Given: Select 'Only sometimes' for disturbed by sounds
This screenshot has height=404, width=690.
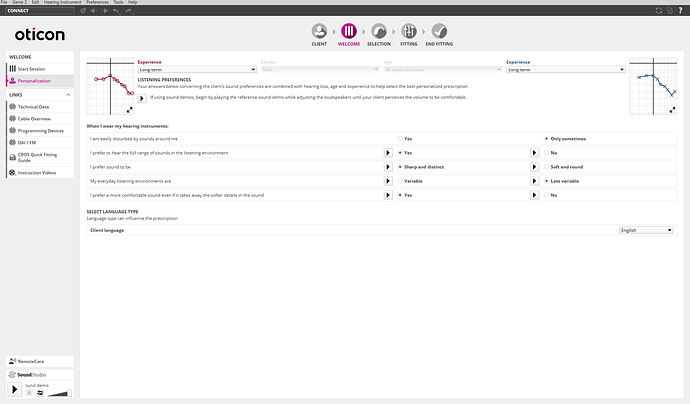Looking at the screenshot, I should pos(547,139).
